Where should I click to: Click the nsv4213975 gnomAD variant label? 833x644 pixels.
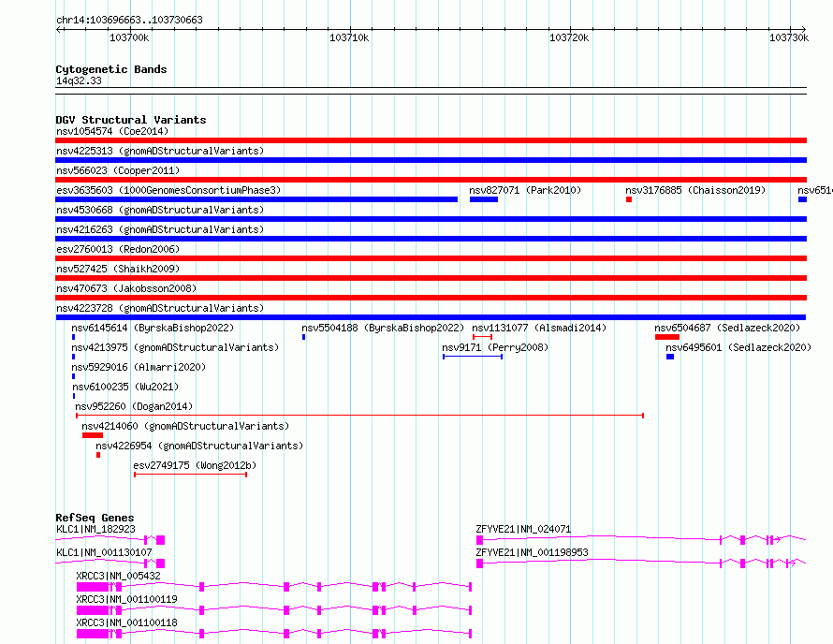point(175,347)
